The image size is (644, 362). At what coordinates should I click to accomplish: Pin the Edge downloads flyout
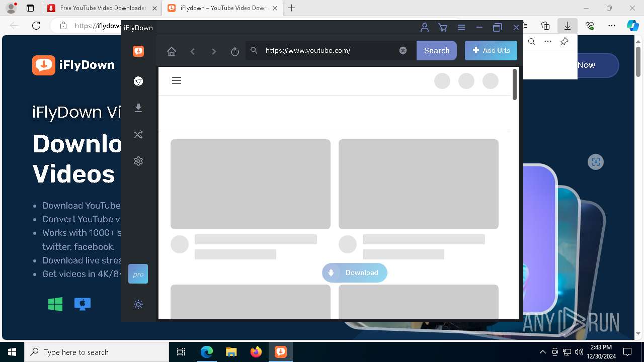pyautogui.click(x=565, y=42)
